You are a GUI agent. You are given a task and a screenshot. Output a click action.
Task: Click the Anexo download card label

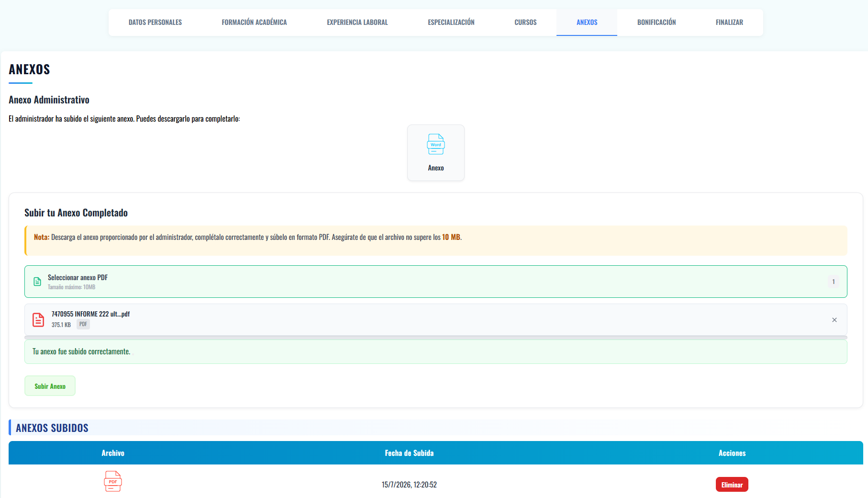[435, 168]
